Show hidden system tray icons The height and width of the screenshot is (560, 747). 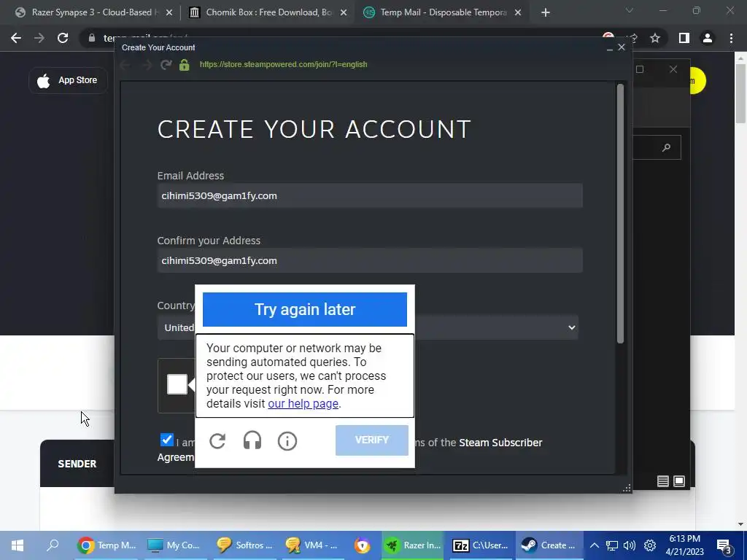tap(594, 545)
